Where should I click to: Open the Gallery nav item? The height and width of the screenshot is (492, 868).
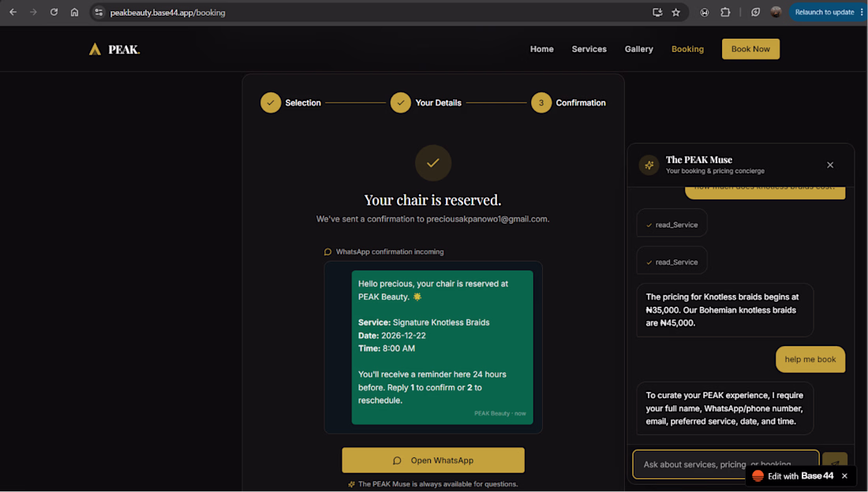(x=639, y=49)
